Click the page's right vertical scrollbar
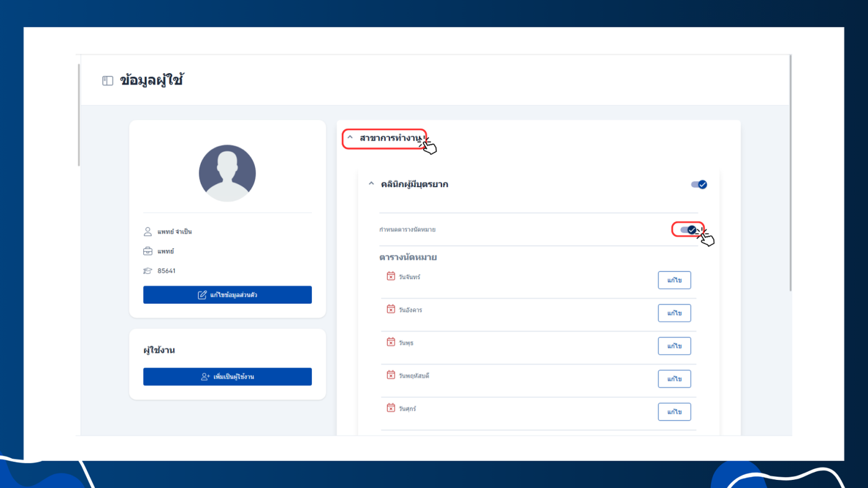 [790, 174]
